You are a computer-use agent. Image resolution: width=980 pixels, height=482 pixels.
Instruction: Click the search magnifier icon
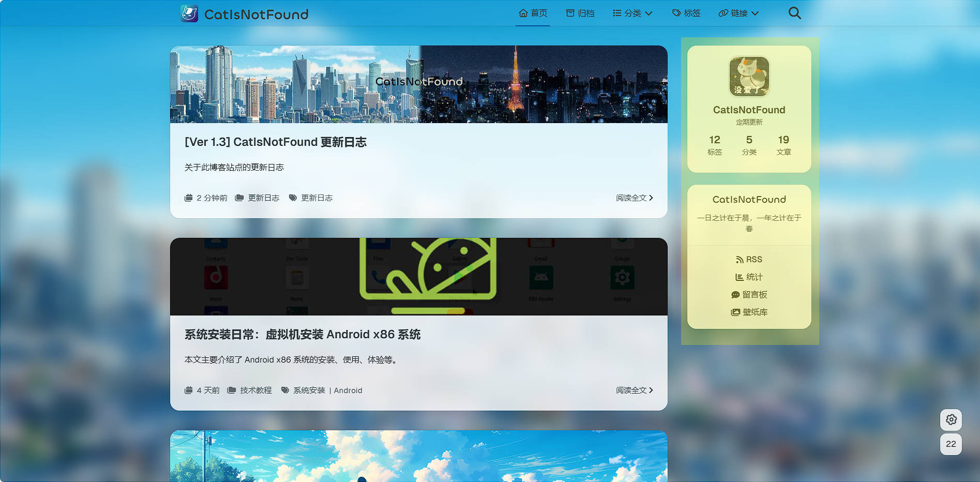(x=794, y=13)
